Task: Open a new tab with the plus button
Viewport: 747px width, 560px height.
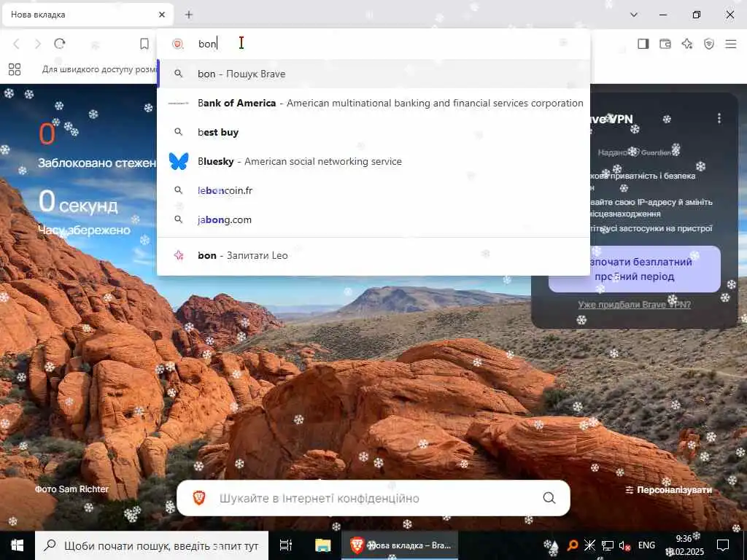Action: [x=189, y=15]
